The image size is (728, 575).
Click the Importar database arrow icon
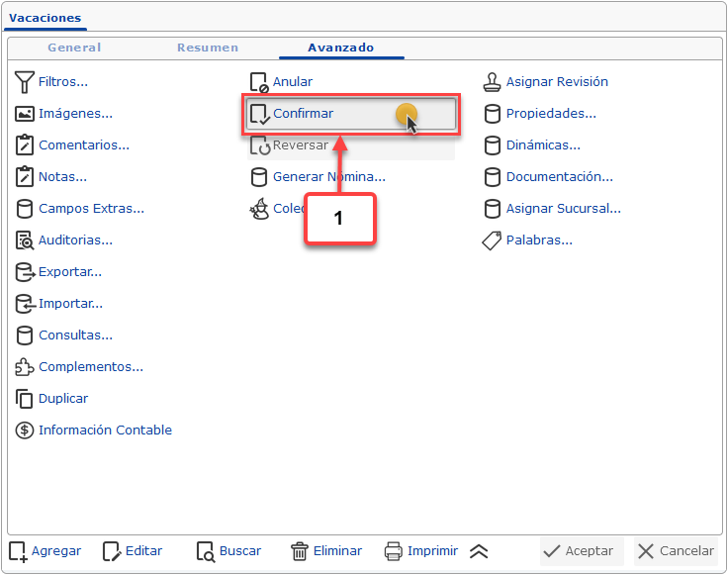tap(25, 304)
